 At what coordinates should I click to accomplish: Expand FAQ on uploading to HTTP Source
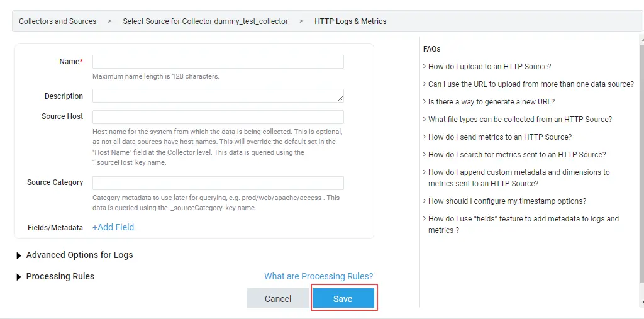pyautogui.click(x=489, y=67)
